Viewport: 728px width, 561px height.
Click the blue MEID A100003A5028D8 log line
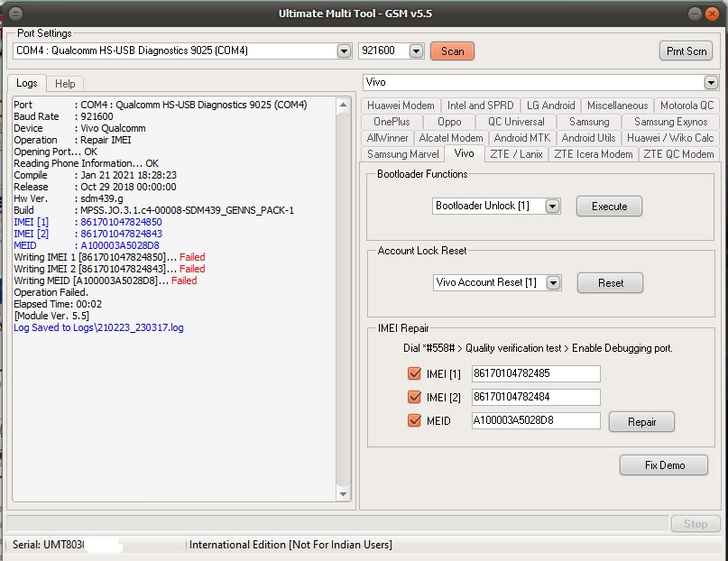click(x=87, y=245)
